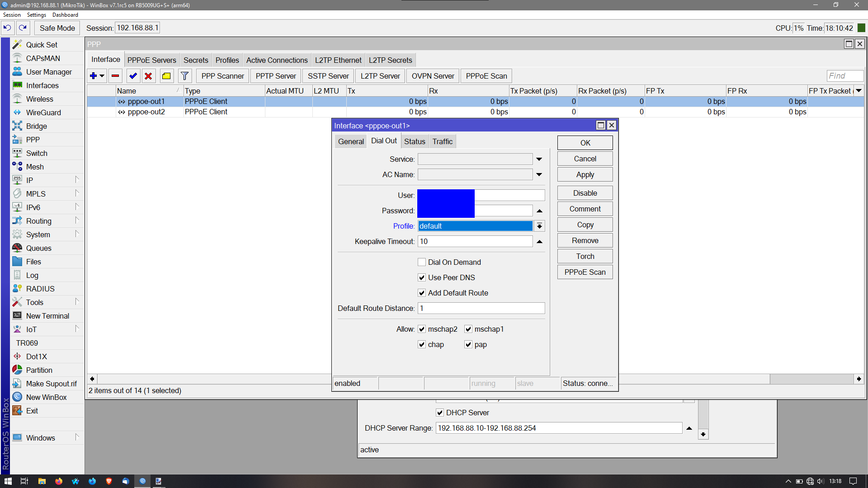Open WireGuard in the sidebar
This screenshot has width=868, height=488.
[43, 113]
